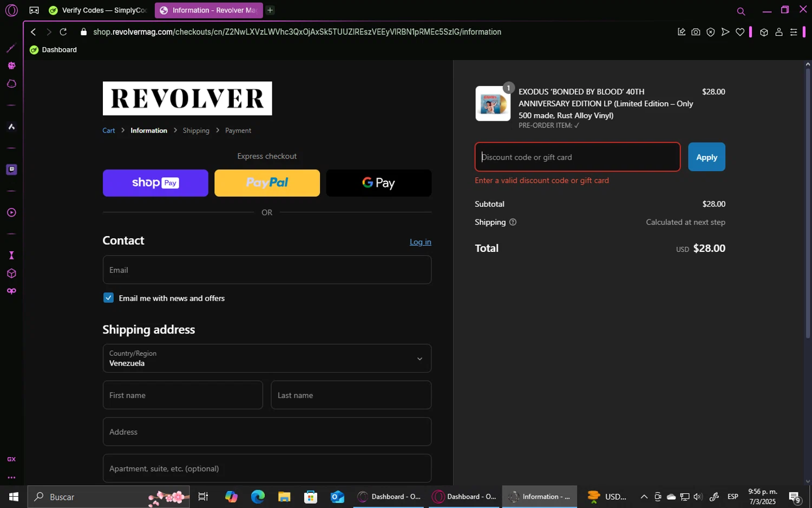Screen dimensions: 812x508
Task: Open Easy Setup sliders icon
Action: tap(794, 32)
